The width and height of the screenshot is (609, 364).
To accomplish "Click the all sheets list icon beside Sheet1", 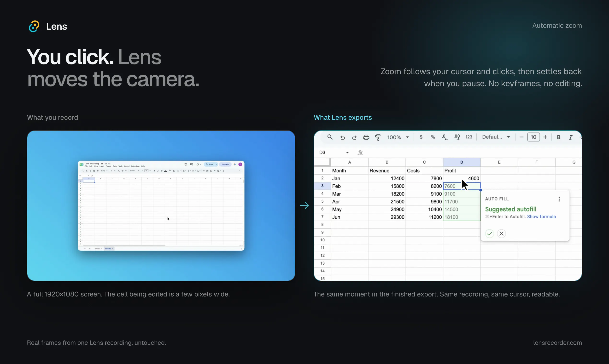I will [x=90, y=249].
